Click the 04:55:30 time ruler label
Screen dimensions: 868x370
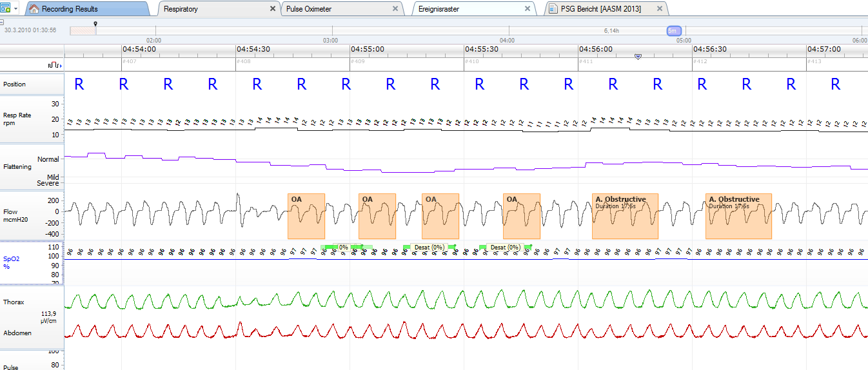(481, 49)
